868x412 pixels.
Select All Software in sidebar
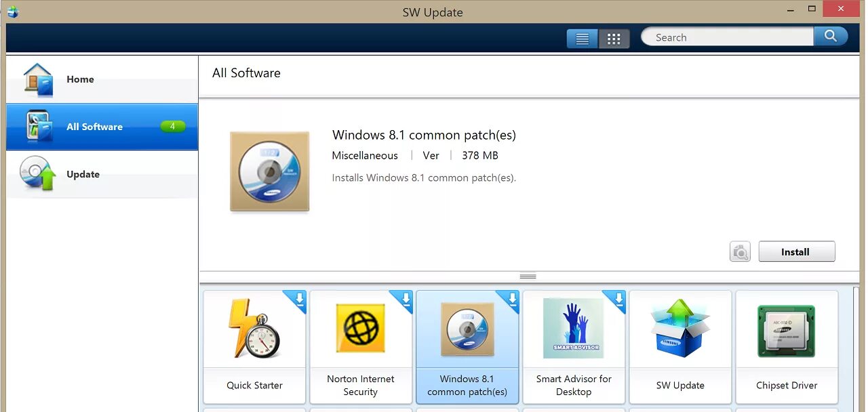[102, 127]
